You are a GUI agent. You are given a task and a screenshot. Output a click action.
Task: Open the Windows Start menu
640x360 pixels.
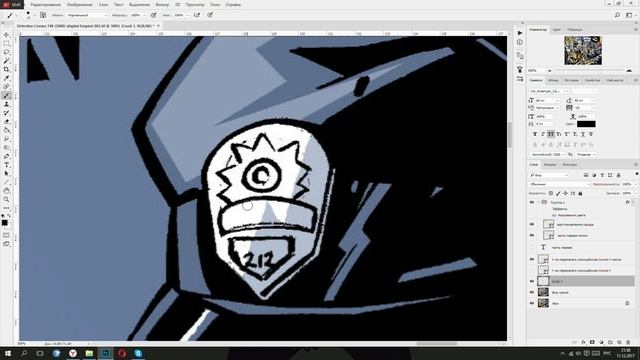coord(8,353)
